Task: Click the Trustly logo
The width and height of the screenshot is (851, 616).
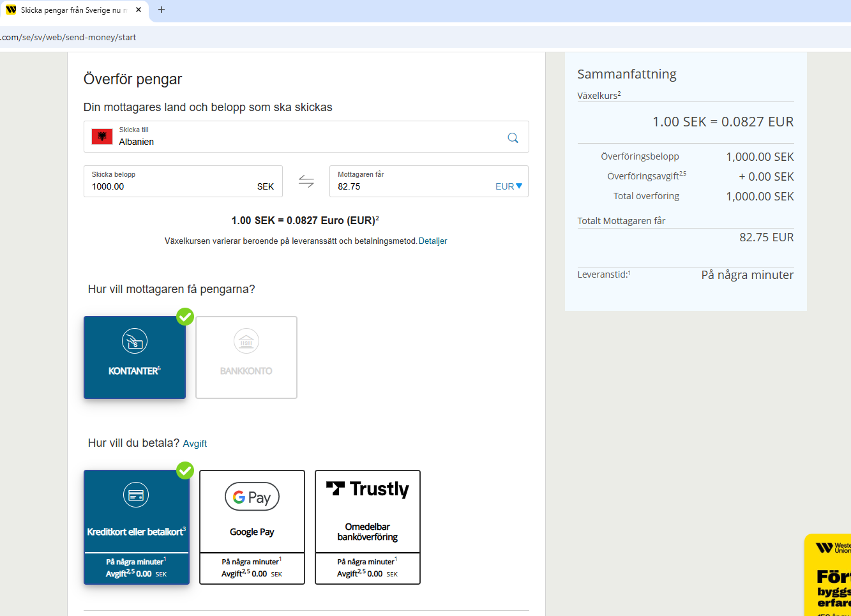Action: click(x=368, y=490)
